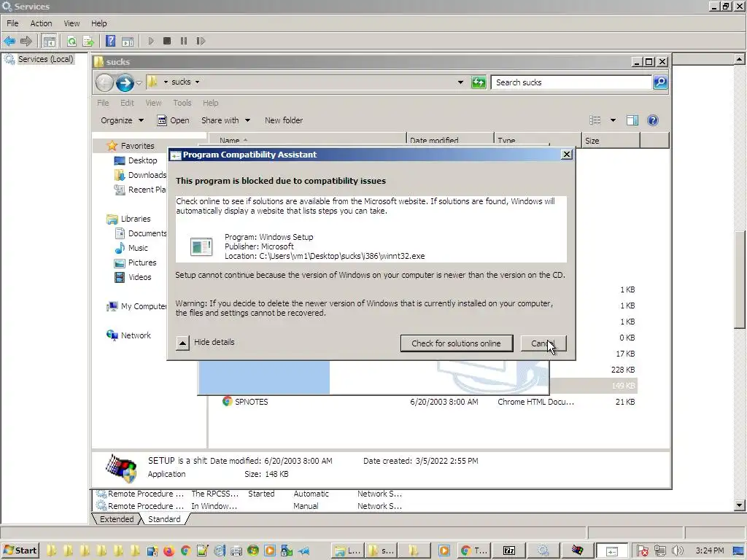Click the Refresh icon in Services toolbar
The width and height of the screenshot is (747, 560).
71,41
